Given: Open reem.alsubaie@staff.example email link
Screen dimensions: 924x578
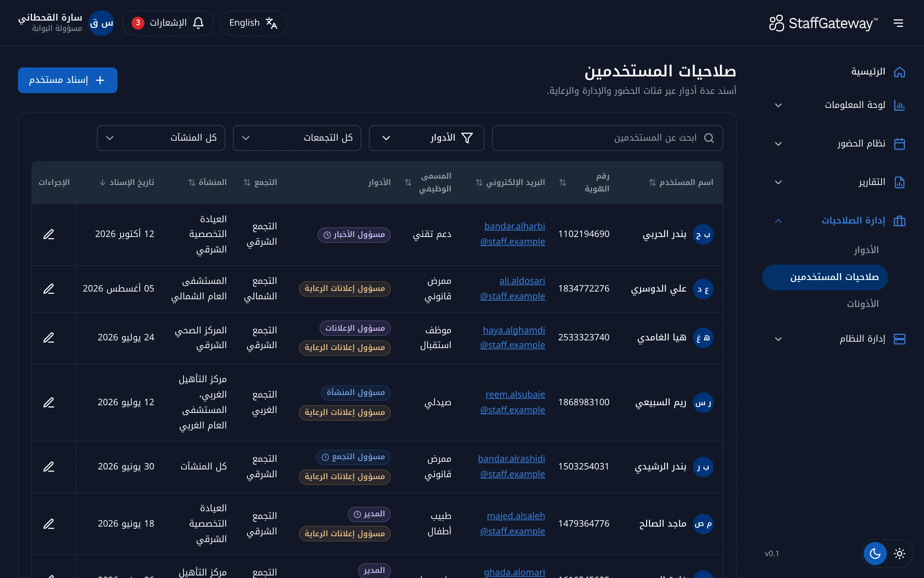Looking at the screenshot, I should tap(513, 402).
